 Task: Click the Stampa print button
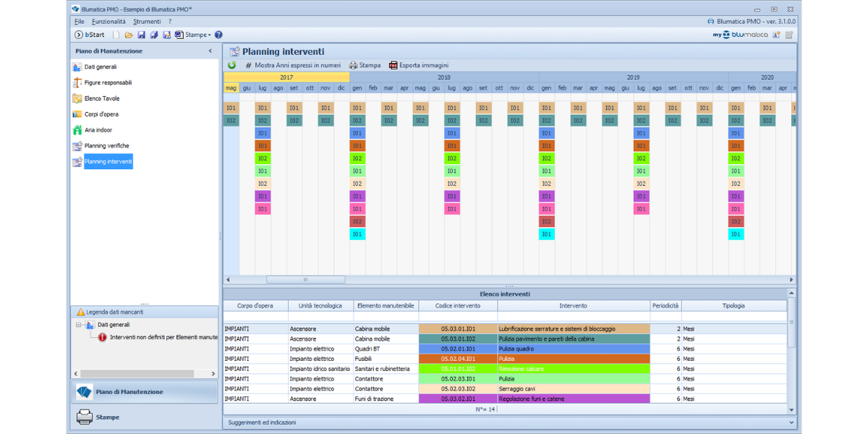click(x=365, y=65)
